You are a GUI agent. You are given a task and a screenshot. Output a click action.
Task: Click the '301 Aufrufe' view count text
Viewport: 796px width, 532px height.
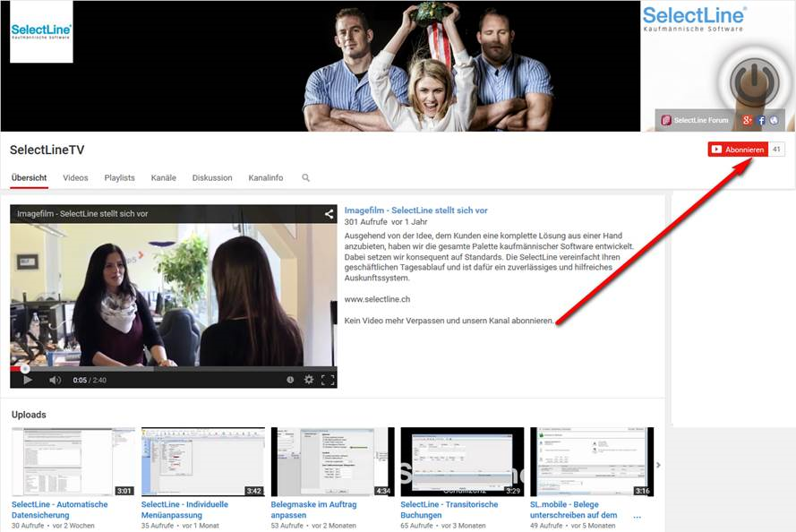(365, 222)
